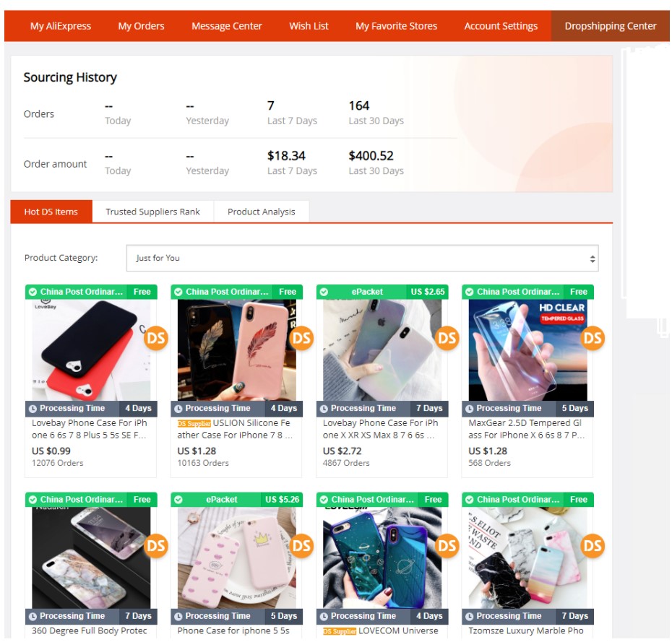Switch to the Hot DS Items tab
The width and height of the screenshot is (672, 642).
click(x=51, y=212)
